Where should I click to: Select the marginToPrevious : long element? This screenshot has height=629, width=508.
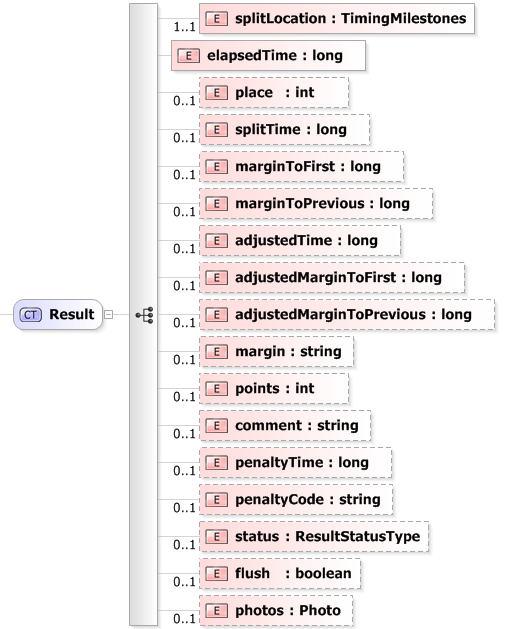[x=316, y=203]
